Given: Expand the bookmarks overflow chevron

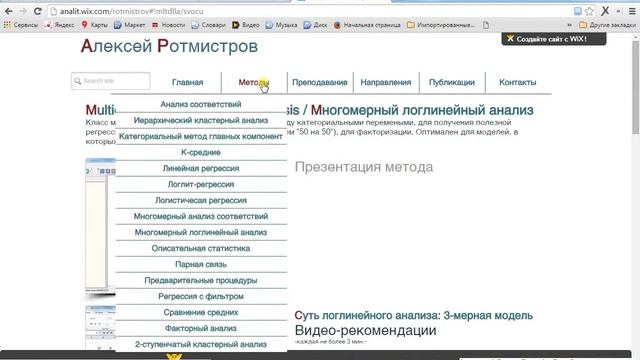Looking at the screenshot, I should [x=569, y=25].
